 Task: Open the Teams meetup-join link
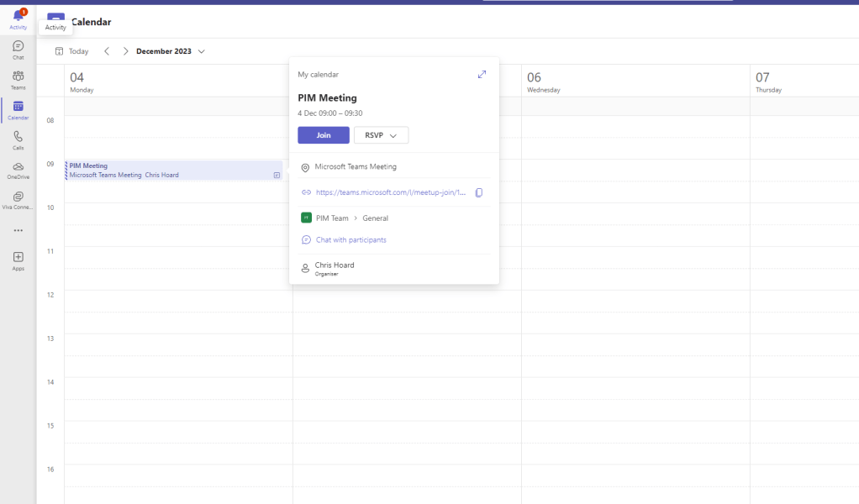point(390,192)
